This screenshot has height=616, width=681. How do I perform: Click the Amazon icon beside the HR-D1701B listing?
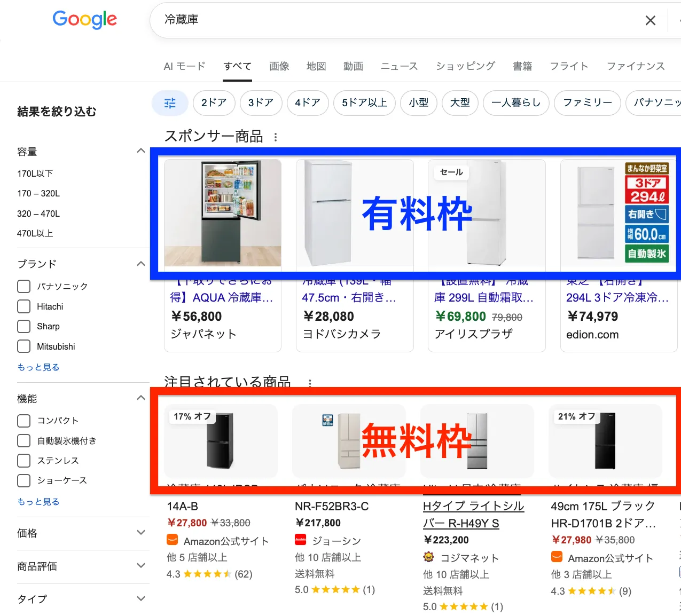pos(557,557)
